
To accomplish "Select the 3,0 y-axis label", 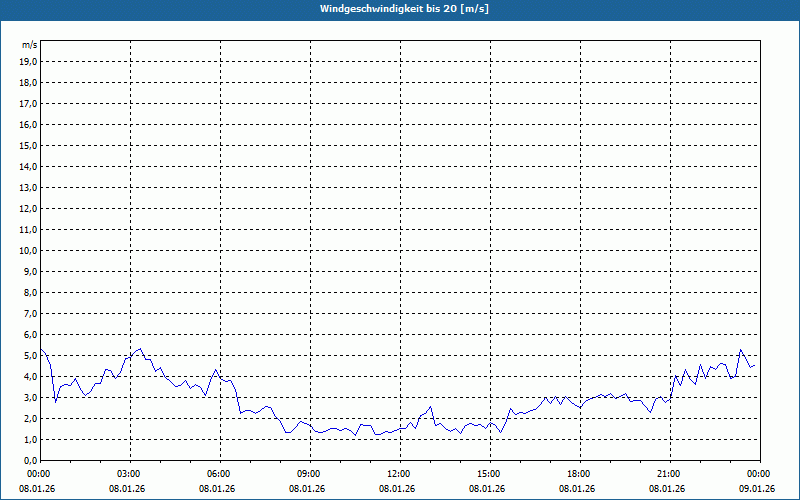I will pos(30,397).
